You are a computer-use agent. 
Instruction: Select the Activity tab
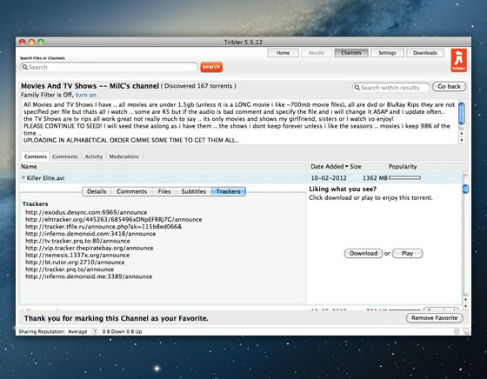[94, 156]
